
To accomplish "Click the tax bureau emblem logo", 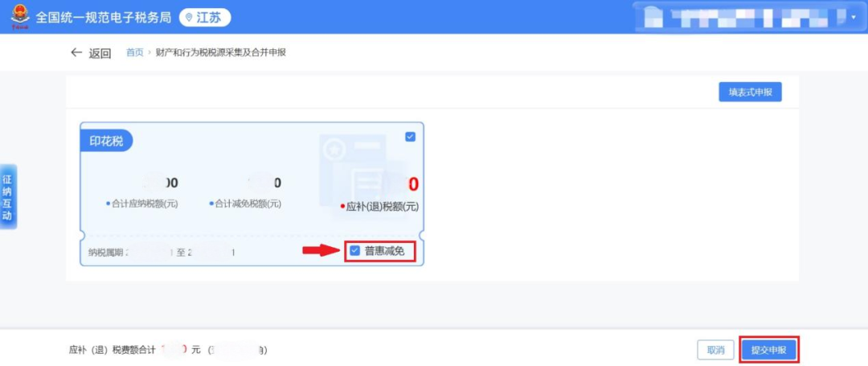I will [17, 17].
